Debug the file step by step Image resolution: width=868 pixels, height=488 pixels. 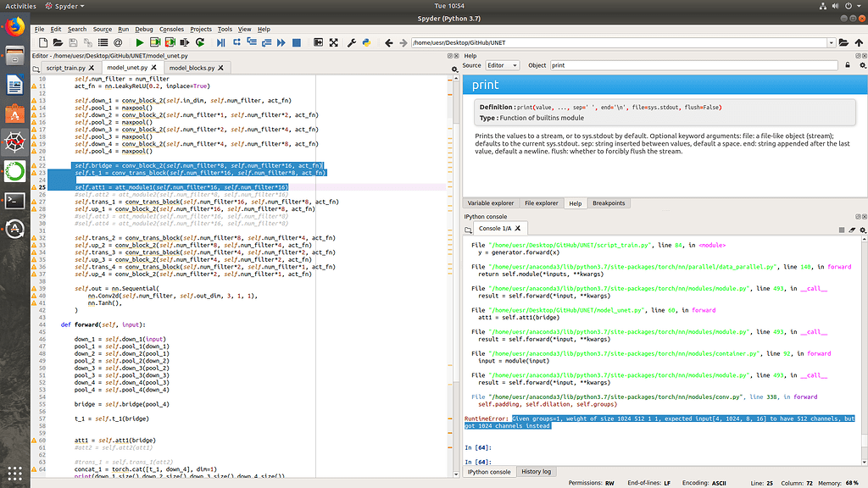(x=221, y=41)
